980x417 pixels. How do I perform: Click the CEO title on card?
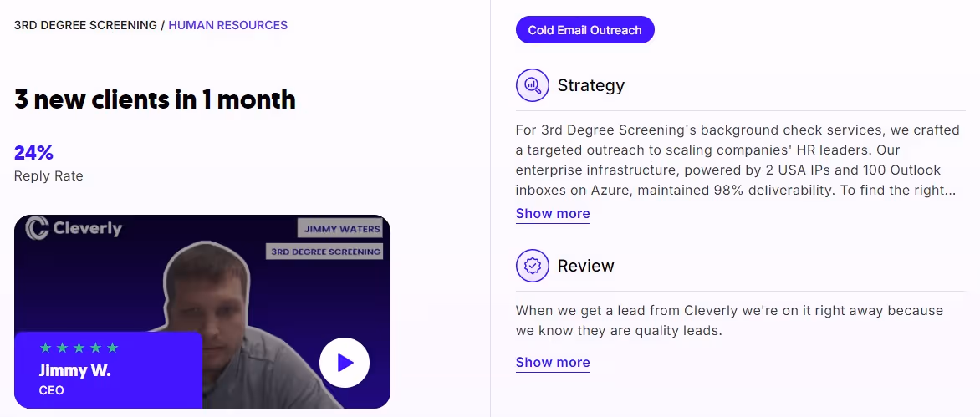[x=51, y=391]
